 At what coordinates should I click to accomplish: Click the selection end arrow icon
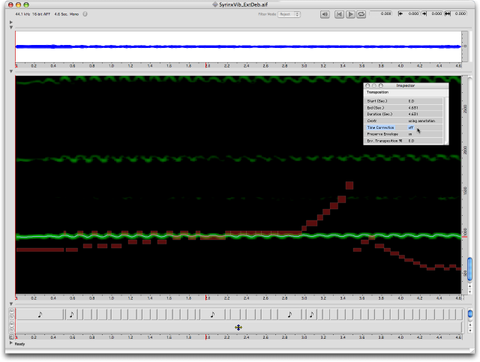(424, 14)
